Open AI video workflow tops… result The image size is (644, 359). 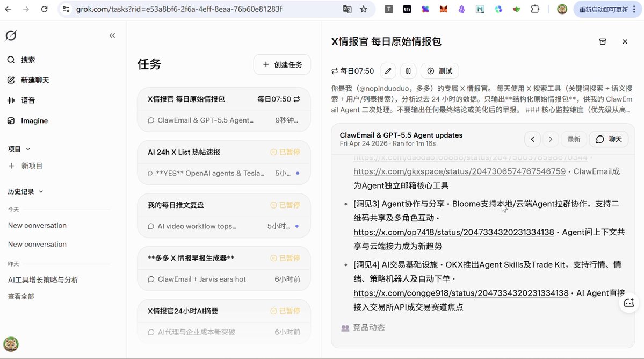pos(224,226)
